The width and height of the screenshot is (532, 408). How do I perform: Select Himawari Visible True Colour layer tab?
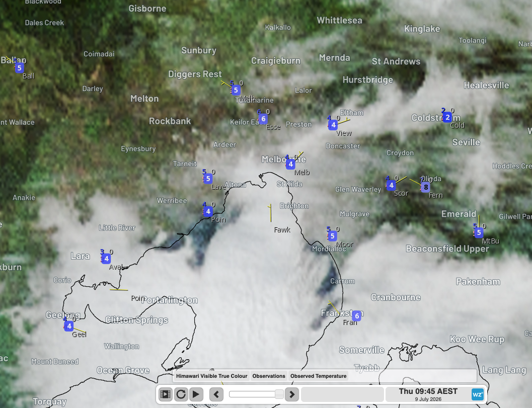[212, 376]
